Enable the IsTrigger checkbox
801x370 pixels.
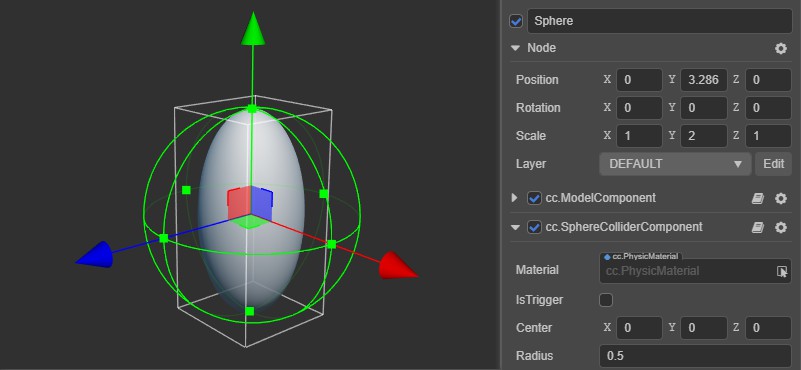click(606, 300)
